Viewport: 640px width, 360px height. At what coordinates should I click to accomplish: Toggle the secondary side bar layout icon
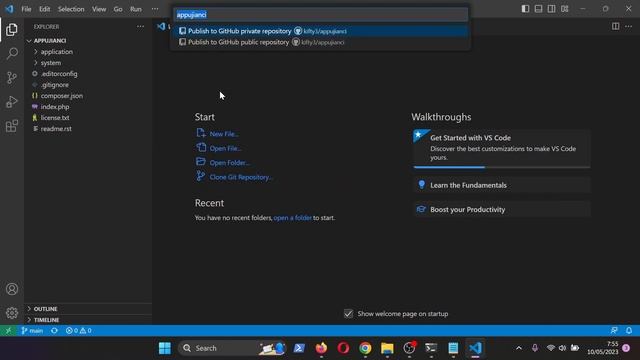click(x=551, y=9)
